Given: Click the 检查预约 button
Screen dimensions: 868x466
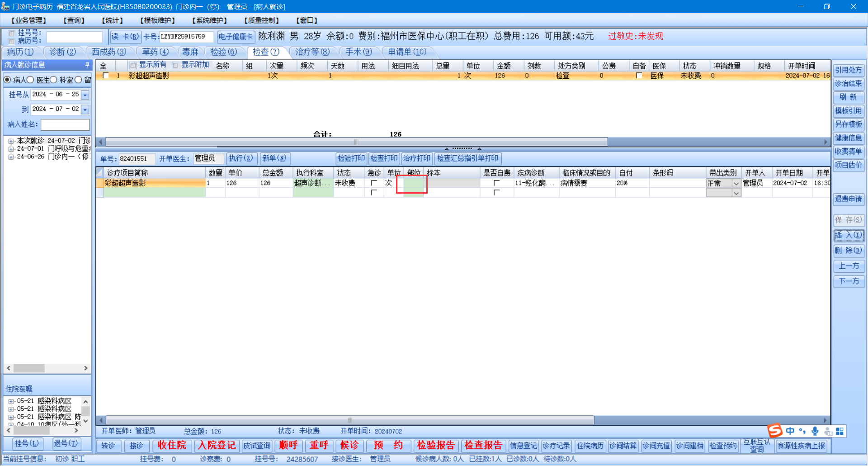Looking at the screenshot, I should coord(723,446).
